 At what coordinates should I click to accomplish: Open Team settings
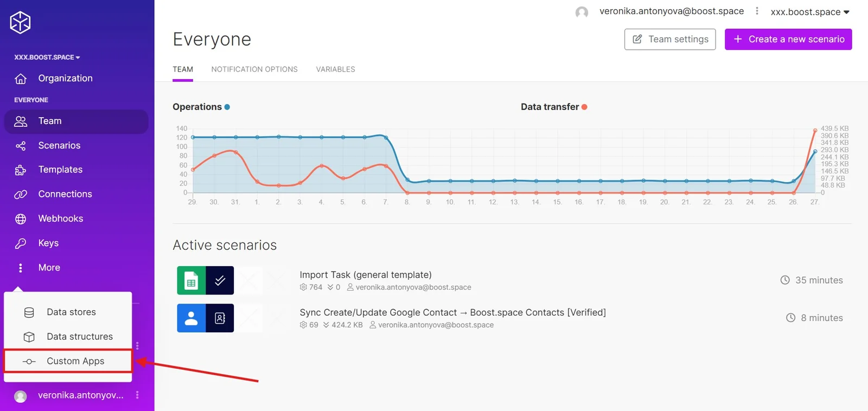point(670,39)
